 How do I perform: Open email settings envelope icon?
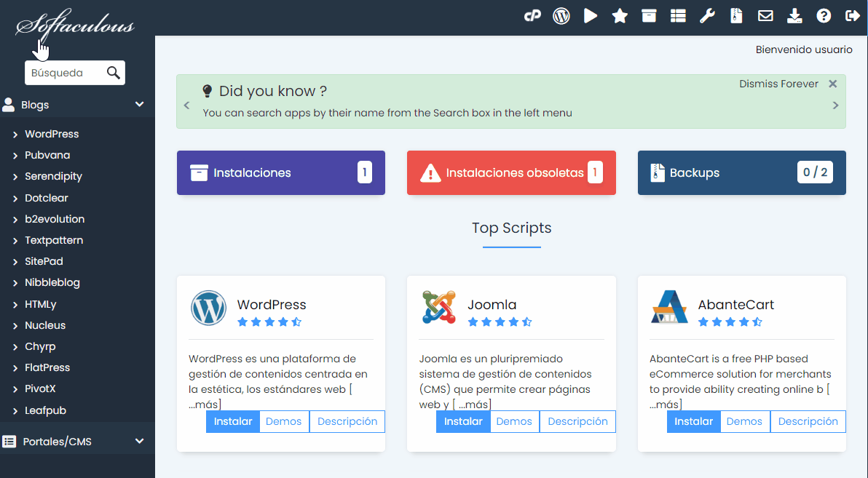tap(765, 16)
